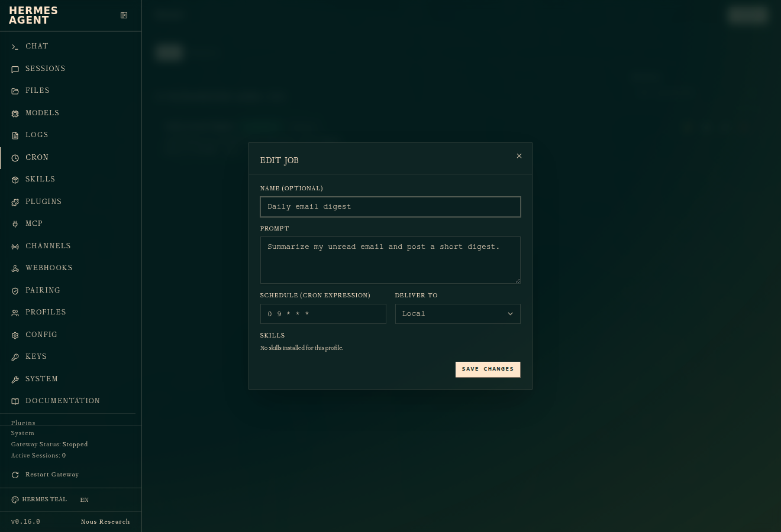The image size is (781, 532).
Task: Edit the cron expression schedule field
Action: (323, 314)
